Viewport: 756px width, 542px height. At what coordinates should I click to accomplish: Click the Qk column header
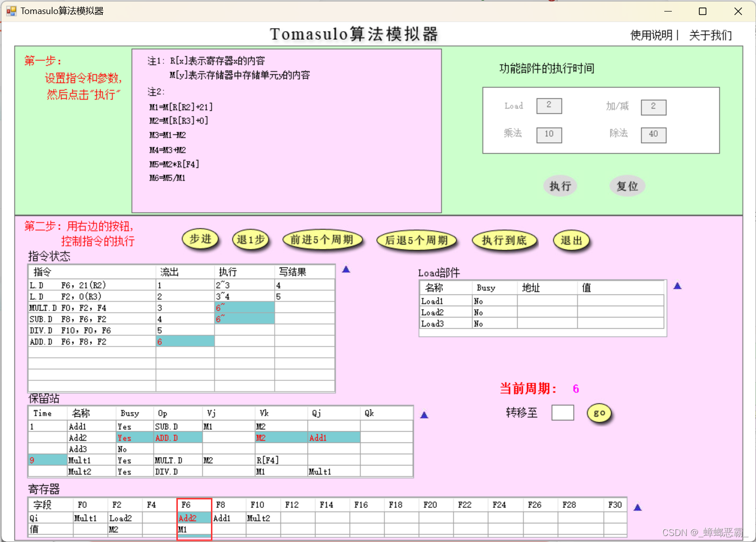386,413
